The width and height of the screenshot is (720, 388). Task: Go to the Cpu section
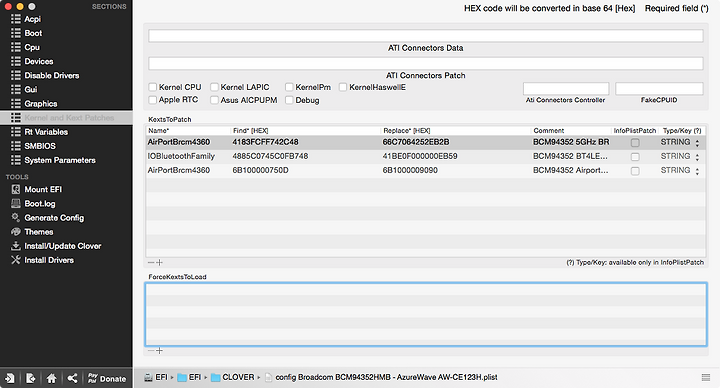[32, 47]
